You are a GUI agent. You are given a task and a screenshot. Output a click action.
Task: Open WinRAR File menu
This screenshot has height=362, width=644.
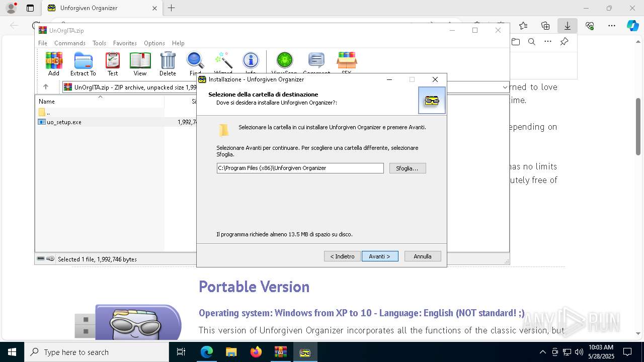[x=43, y=43]
